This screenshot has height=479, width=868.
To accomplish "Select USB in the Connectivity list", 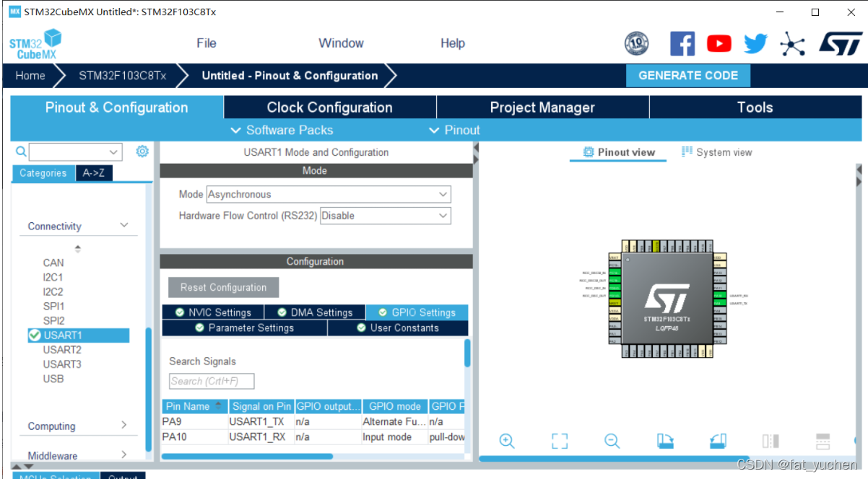I will point(53,379).
